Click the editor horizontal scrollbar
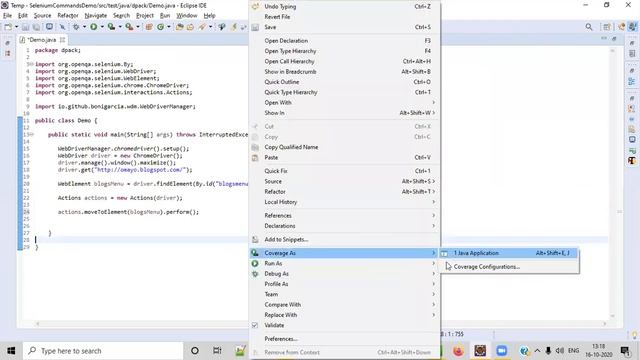 320,324
